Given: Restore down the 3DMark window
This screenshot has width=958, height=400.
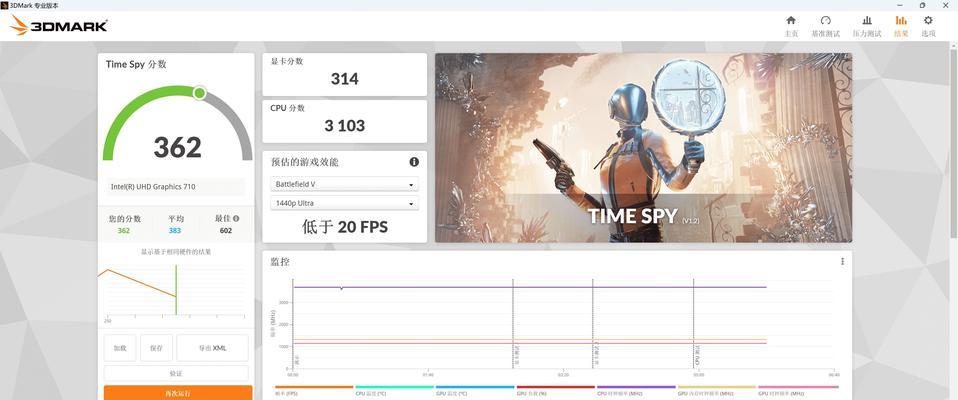Looking at the screenshot, I should point(922,5).
